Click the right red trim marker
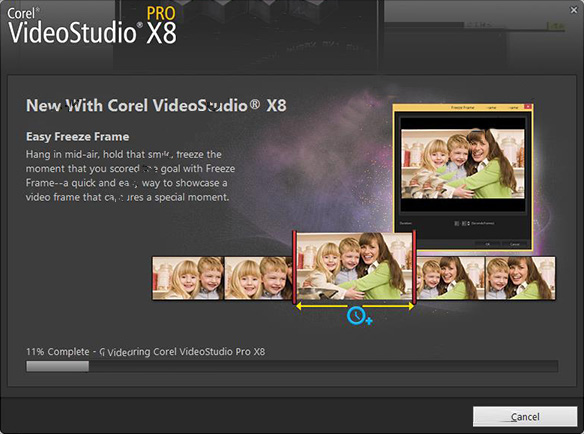 coord(414,267)
